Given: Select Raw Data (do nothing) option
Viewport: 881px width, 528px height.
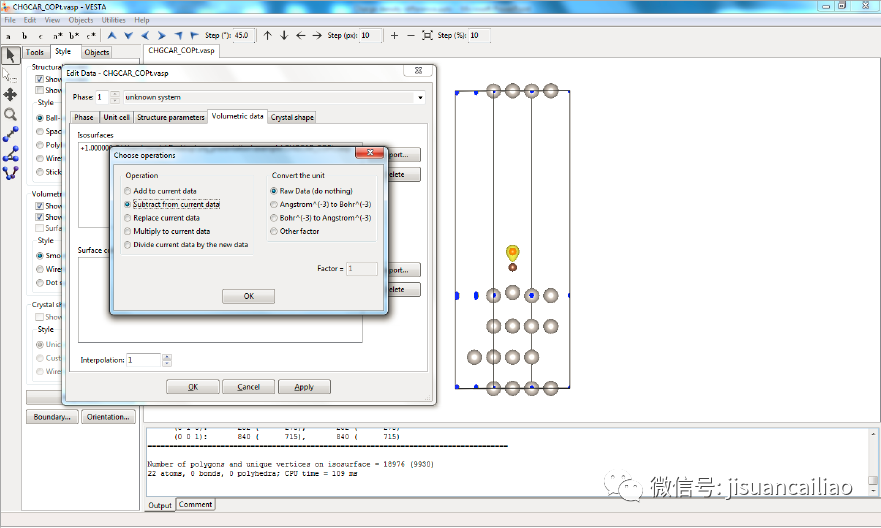Looking at the screenshot, I should [x=311, y=191].
